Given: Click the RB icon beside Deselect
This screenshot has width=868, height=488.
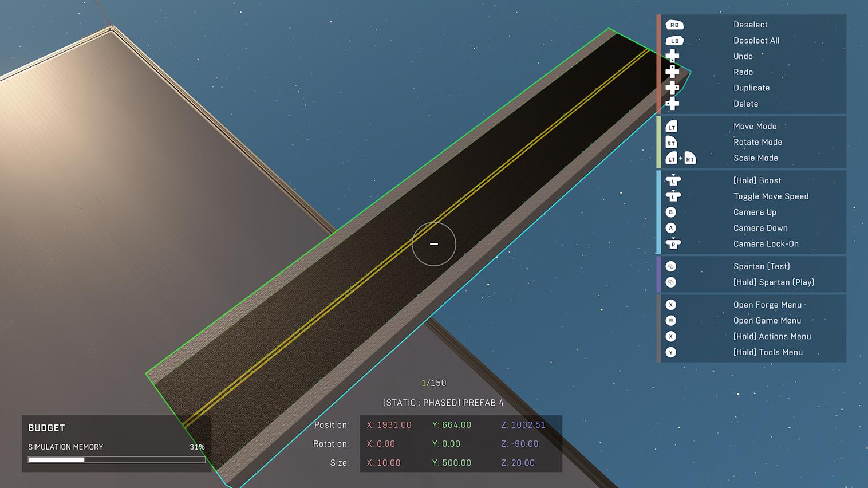Looking at the screenshot, I should [x=674, y=25].
